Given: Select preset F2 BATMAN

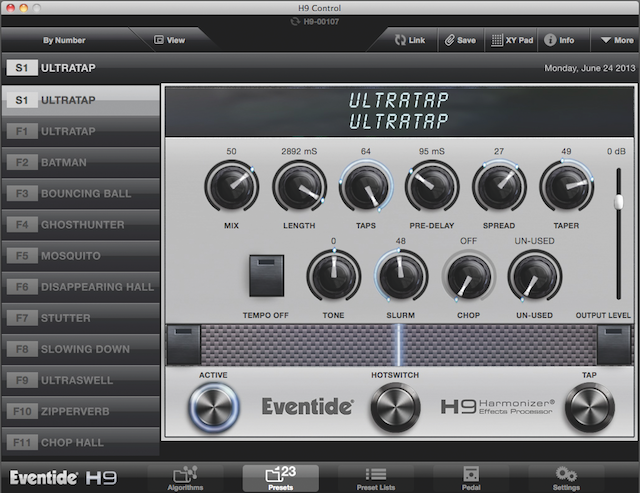Looking at the screenshot, I should pyautogui.click(x=80, y=162).
